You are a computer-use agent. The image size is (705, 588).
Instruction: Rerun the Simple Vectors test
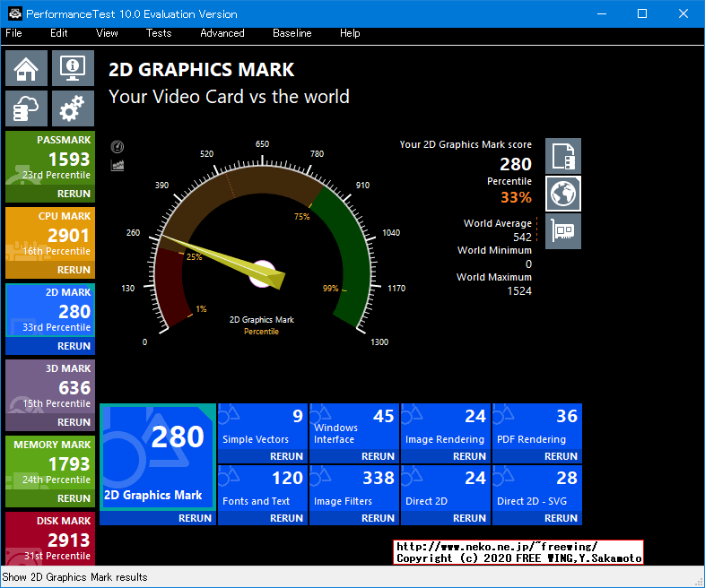[286, 456]
